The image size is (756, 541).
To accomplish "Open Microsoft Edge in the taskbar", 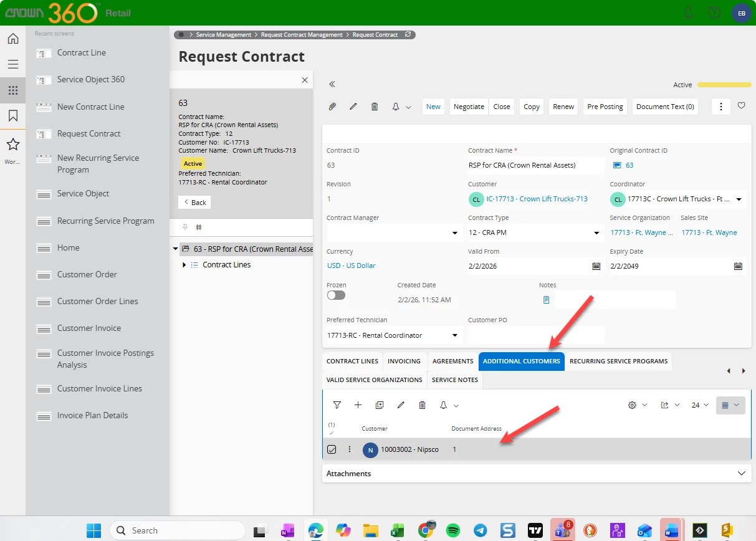I will click(315, 530).
